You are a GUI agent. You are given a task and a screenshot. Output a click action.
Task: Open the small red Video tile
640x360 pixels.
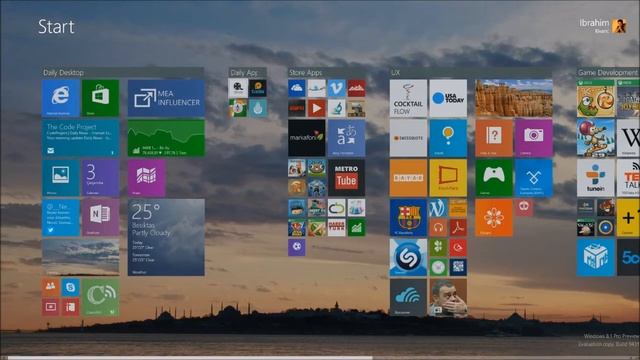click(x=51, y=307)
